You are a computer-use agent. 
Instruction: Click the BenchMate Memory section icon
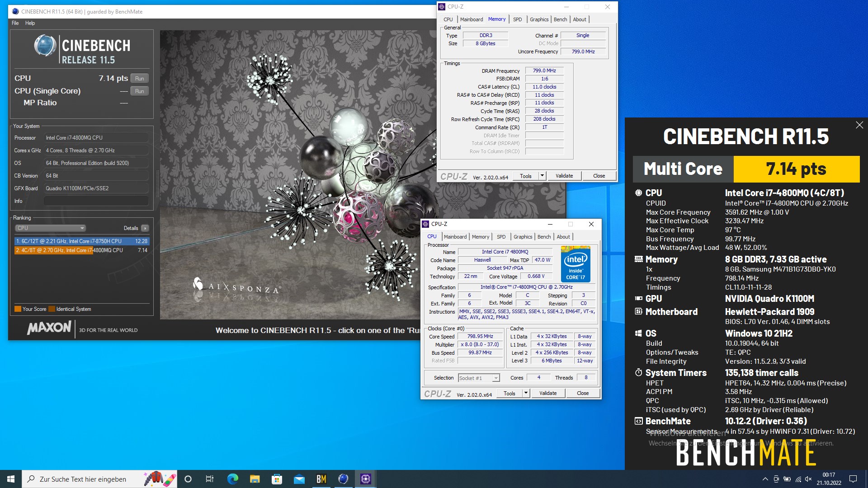pos(638,259)
